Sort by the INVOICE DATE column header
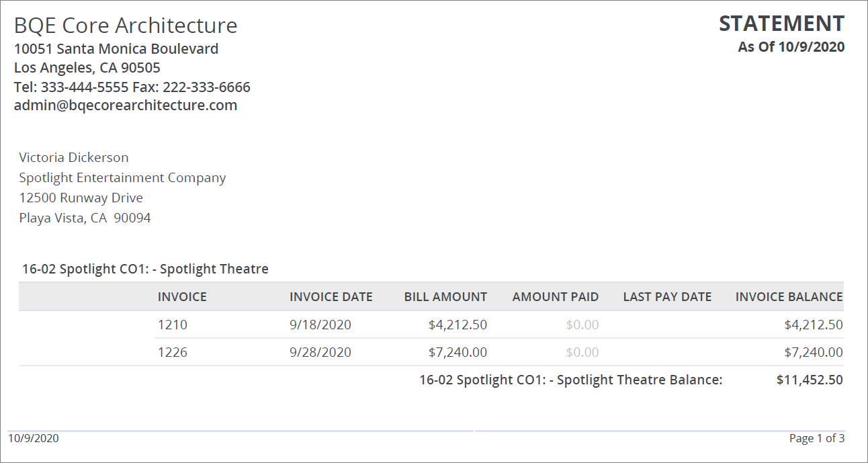Image resolution: width=868 pixels, height=463 pixels. [331, 296]
